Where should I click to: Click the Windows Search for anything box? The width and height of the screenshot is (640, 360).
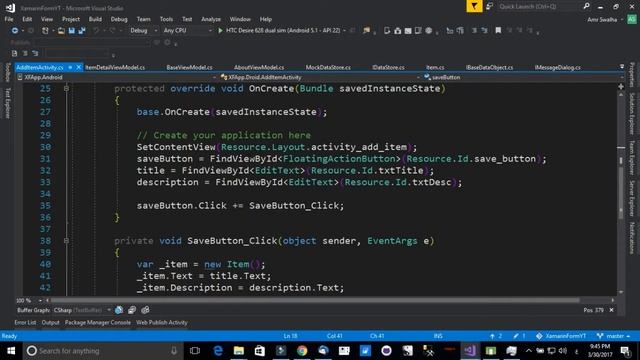(x=102, y=351)
